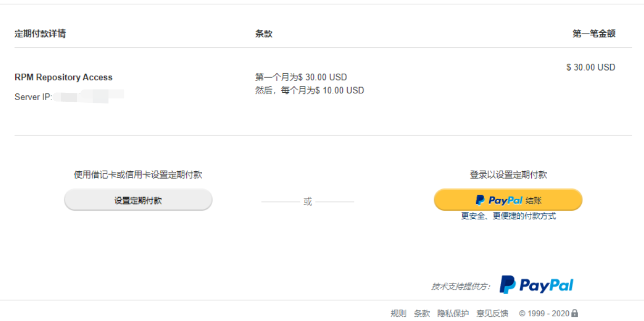The image size is (644, 321).
Task: Click the 条款 column header in the table
Action: 264,34
